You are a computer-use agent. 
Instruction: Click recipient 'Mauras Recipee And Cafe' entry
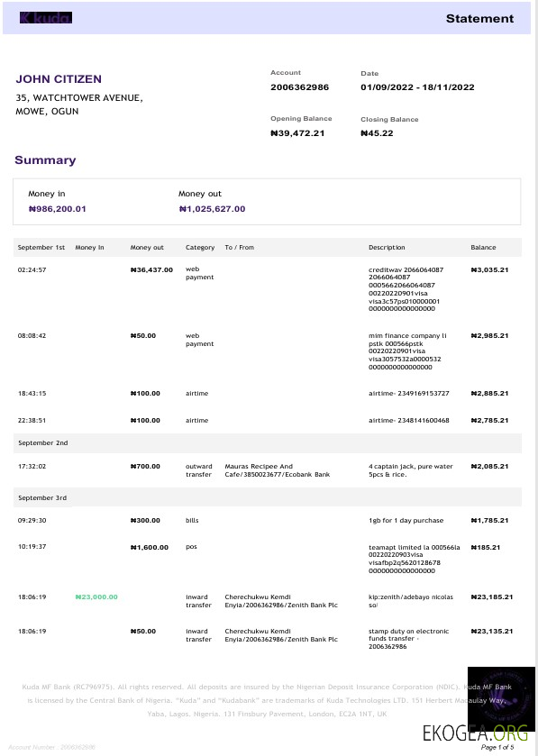[x=278, y=470]
